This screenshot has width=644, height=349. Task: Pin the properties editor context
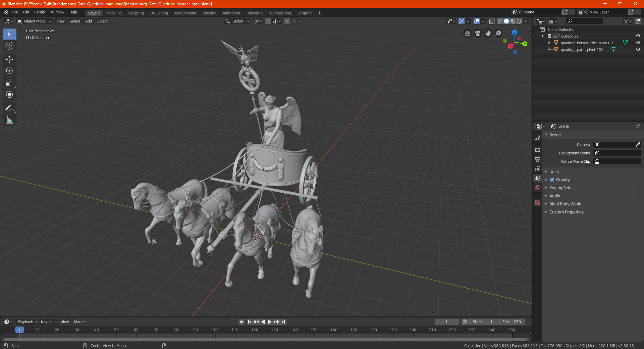[638, 126]
